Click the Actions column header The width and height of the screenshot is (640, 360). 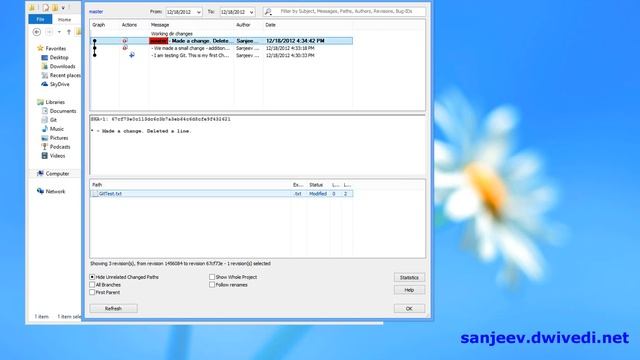point(129,25)
